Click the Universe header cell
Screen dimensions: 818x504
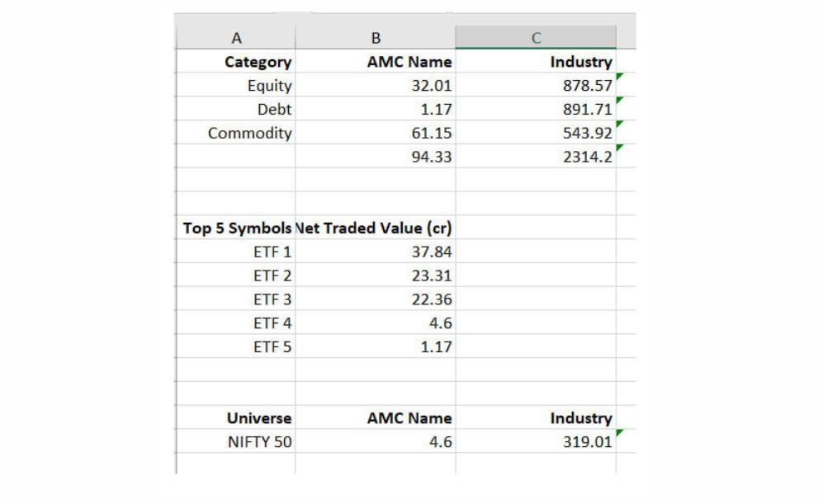[259, 417]
